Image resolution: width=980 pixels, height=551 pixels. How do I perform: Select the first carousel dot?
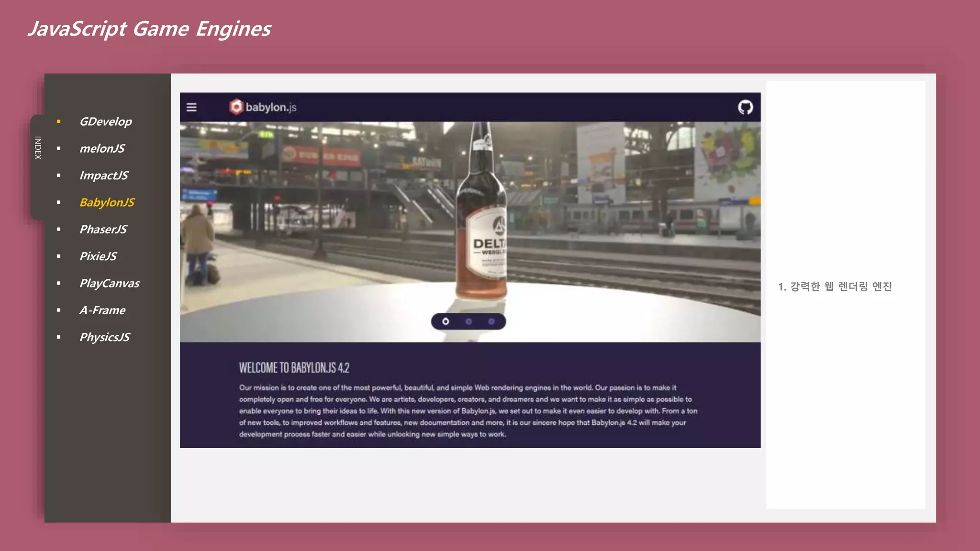(x=445, y=321)
